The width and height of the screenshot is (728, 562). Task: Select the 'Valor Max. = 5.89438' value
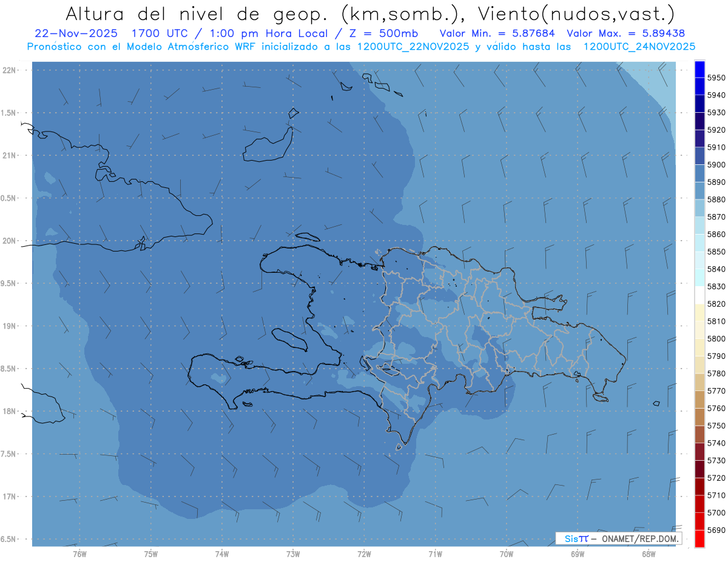pos(625,33)
